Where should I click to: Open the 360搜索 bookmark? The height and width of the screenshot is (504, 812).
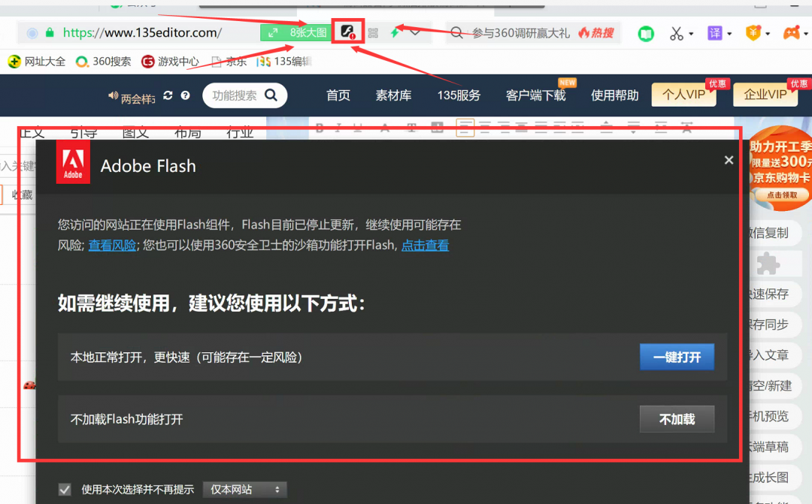pyautogui.click(x=104, y=62)
